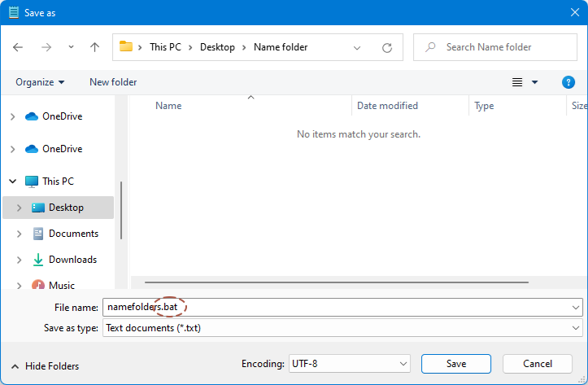Click the Cancel button
The width and height of the screenshot is (588, 385).
[538, 363]
